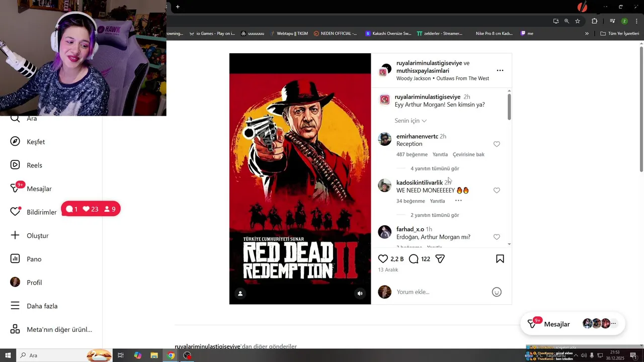This screenshot has height=362, width=644.
Task: Open emirhanenvertc's profile
Action: click(417, 136)
